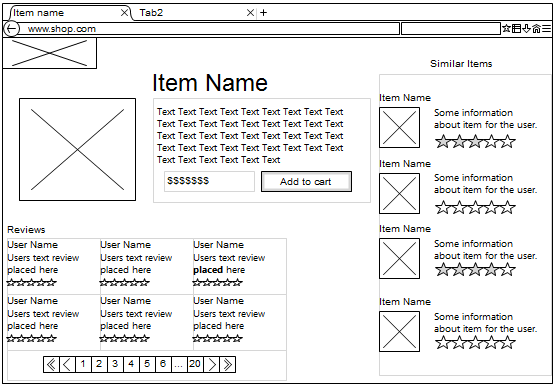
Task: Go to home via house icon
Action: click(x=536, y=28)
